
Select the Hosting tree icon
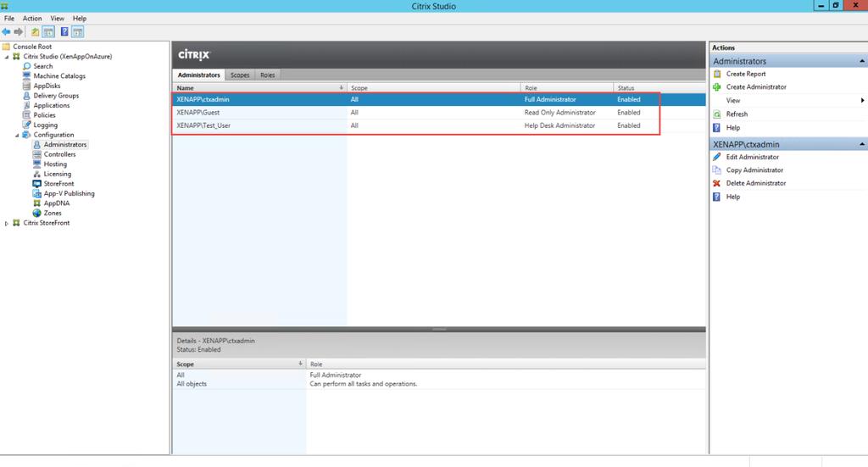point(37,164)
